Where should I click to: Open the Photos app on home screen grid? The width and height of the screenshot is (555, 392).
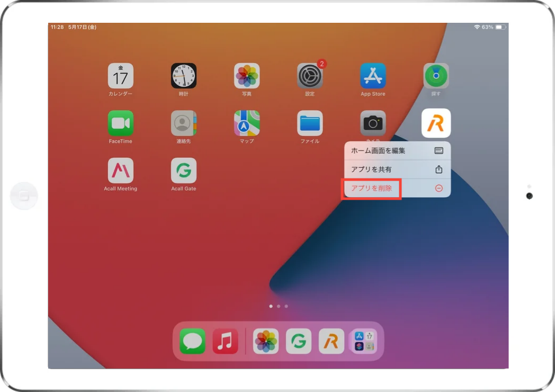(247, 76)
